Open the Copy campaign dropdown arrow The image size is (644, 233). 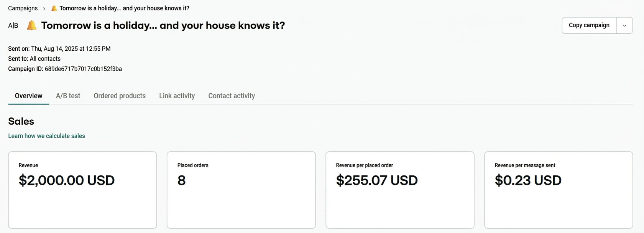(x=624, y=25)
